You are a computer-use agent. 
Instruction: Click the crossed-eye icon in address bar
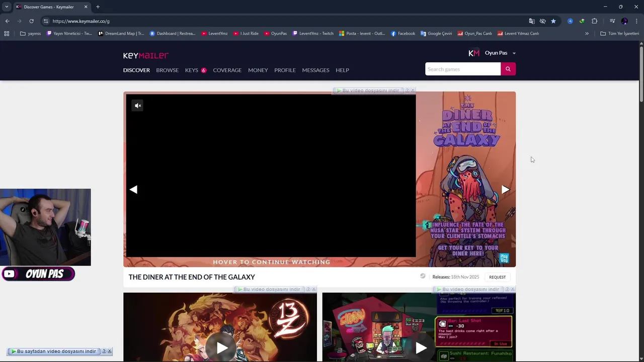point(542,21)
